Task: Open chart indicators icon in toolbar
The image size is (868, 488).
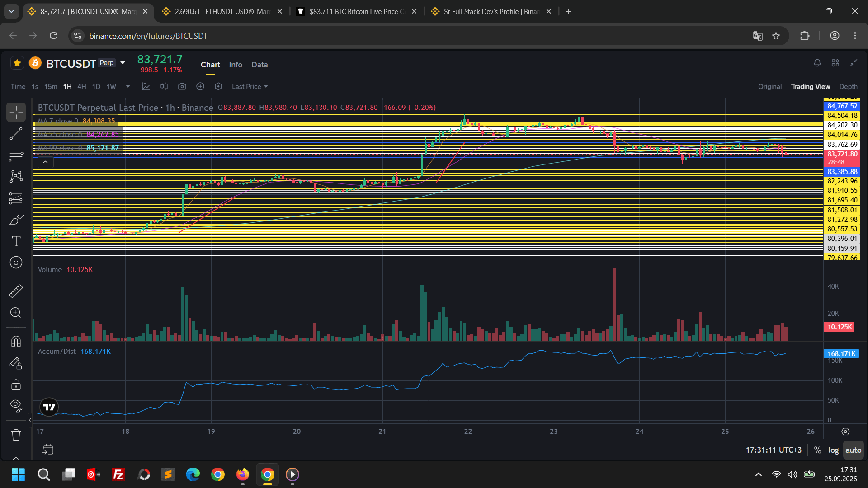Action: pyautogui.click(x=146, y=86)
